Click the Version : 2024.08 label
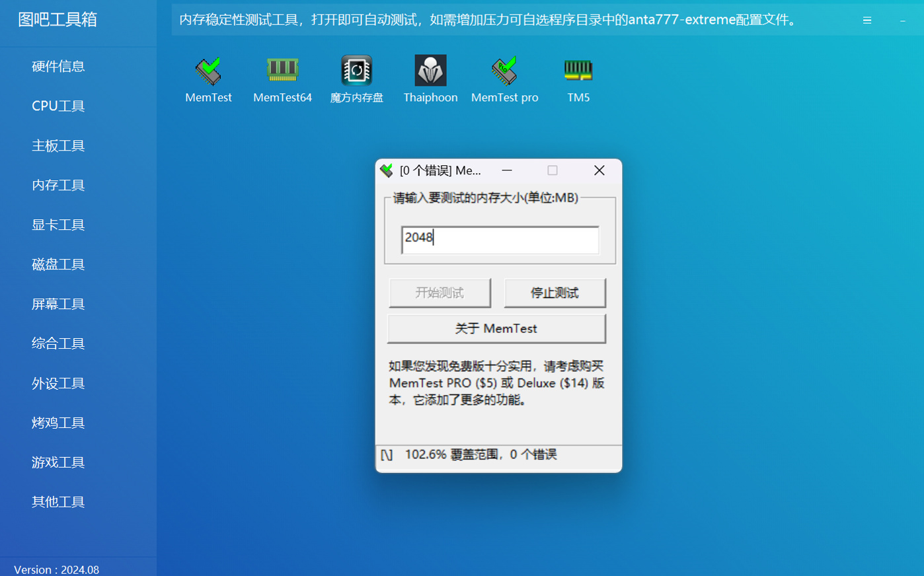This screenshot has height=576, width=924. [x=56, y=569]
